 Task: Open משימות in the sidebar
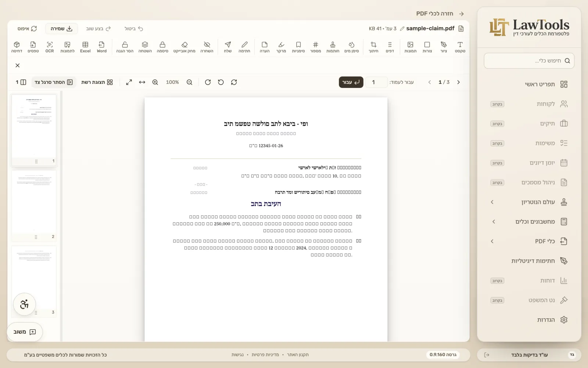click(x=529, y=143)
